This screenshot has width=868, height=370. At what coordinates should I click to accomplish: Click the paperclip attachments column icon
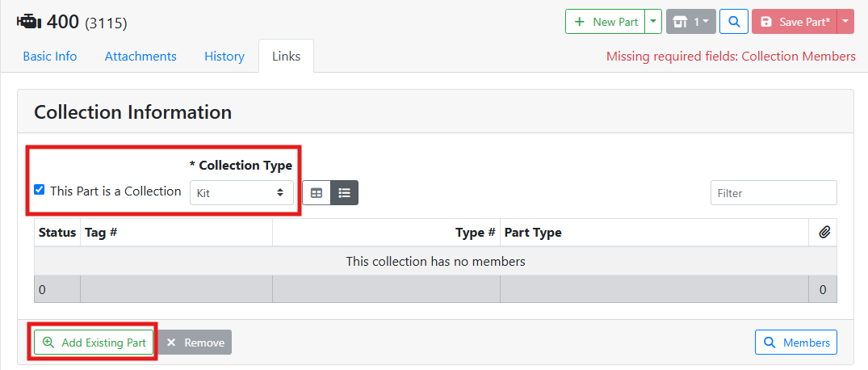pos(824,233)
